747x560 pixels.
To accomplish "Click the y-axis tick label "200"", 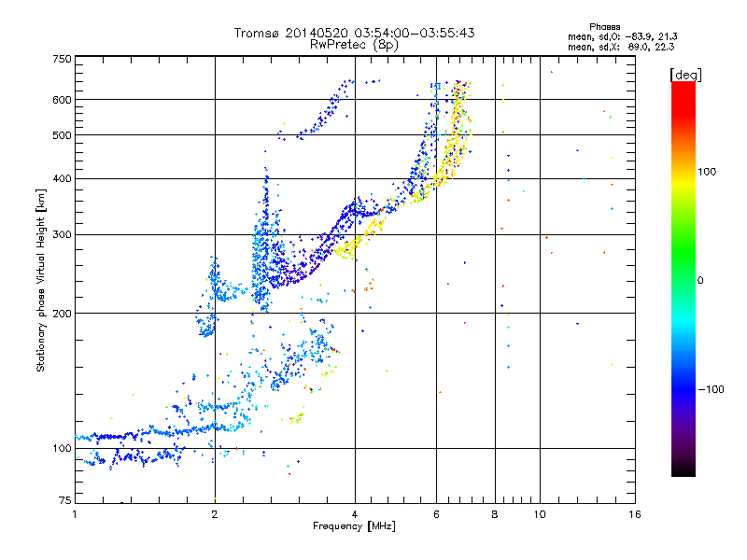I will pyautogui.click(x=62, y=314).
